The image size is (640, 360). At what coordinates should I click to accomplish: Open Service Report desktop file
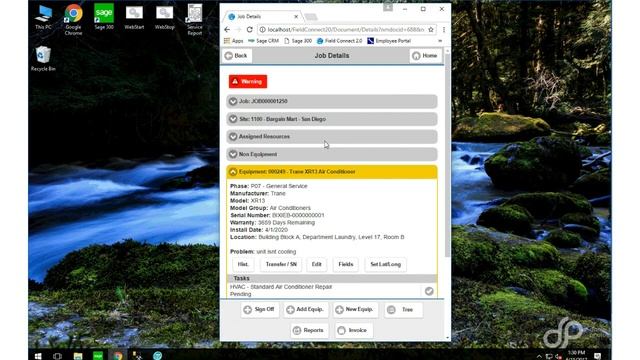[195, 20]
